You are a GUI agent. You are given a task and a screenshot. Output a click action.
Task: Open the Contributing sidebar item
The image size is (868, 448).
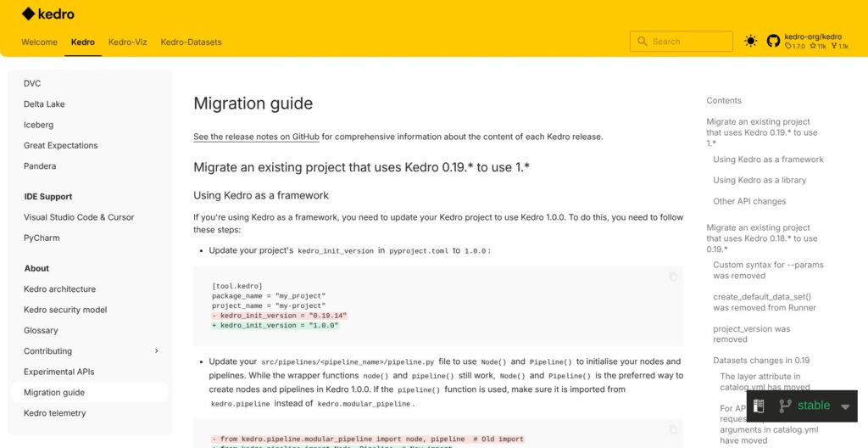[47, 351]
